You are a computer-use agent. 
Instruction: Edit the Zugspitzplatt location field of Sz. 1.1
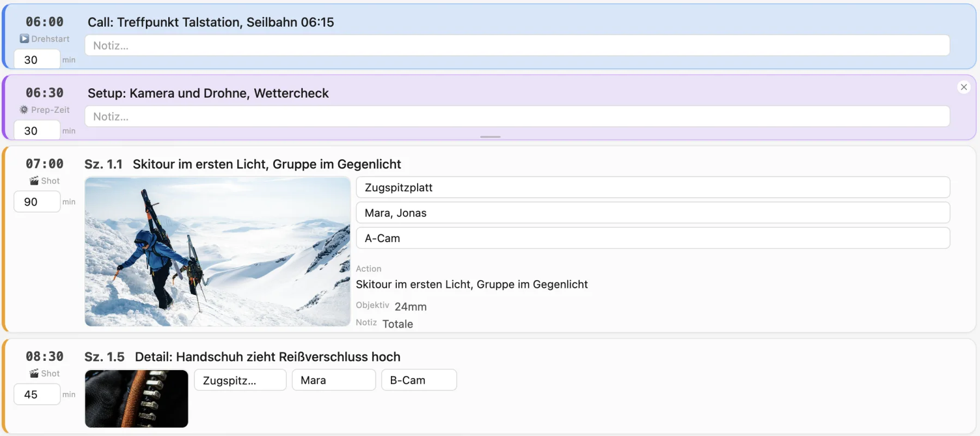click(x=653, y=187)
